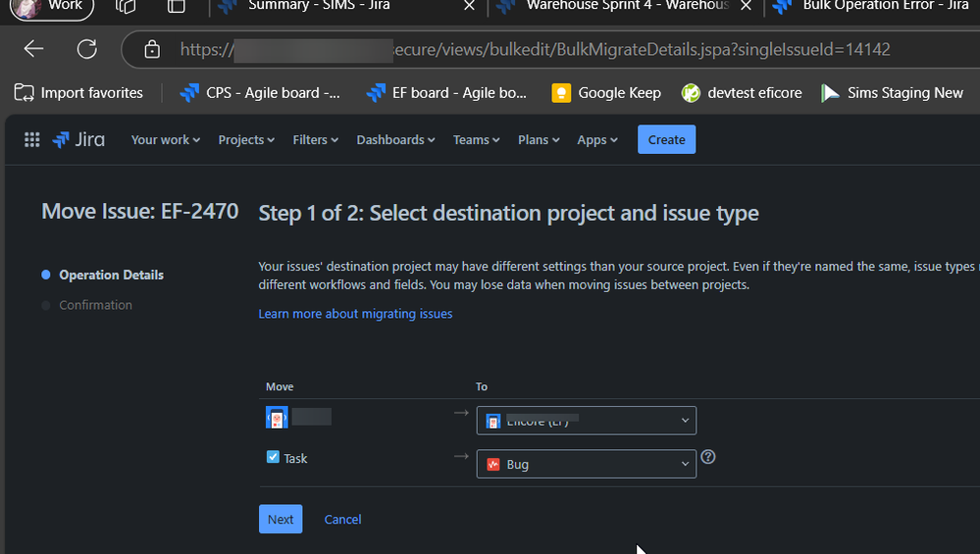Open Sims Staging New bookmark
The width and height of the screenshot is (980, 554).
pyautogui.click(x=892, y=93)
